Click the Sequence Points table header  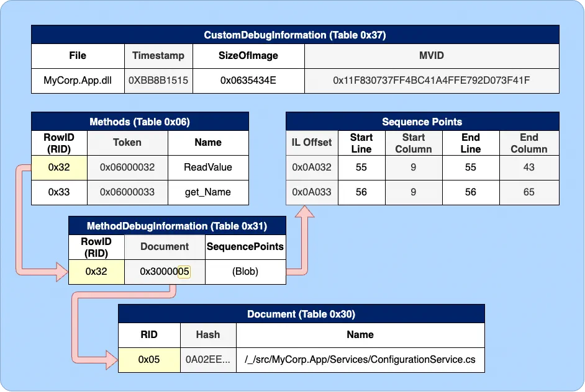[x=421, y=122]
